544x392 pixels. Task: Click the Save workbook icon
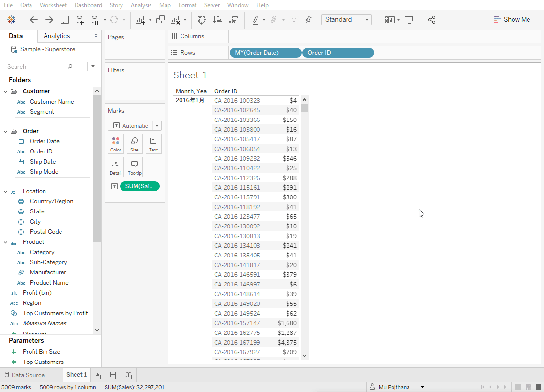click(x=65, y=20)
